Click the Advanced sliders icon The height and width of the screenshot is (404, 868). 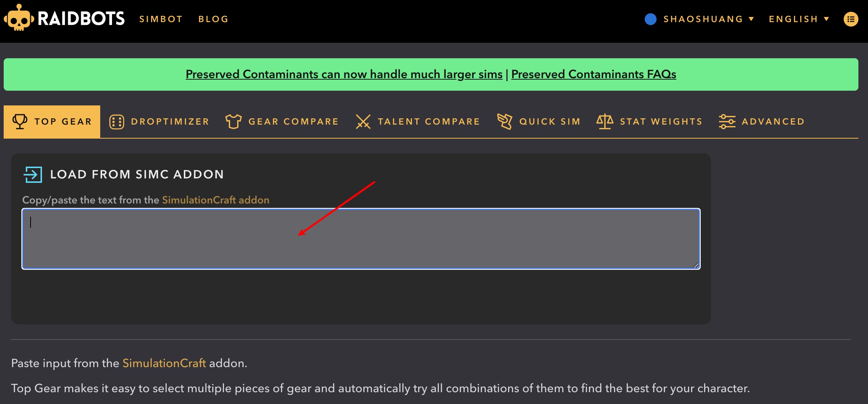[727, 122]
